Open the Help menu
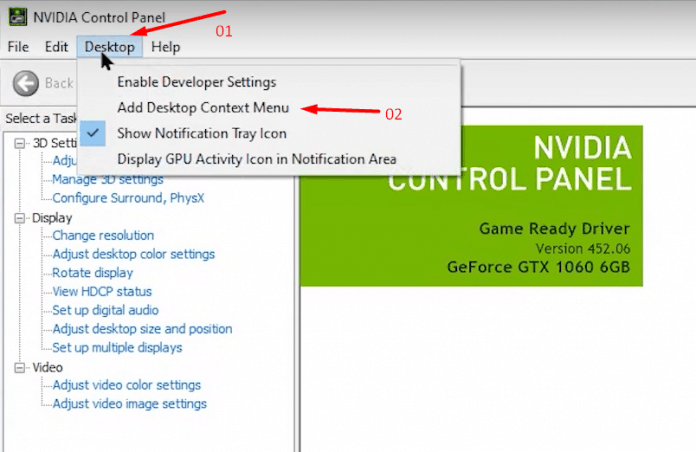 pos(165,47)
